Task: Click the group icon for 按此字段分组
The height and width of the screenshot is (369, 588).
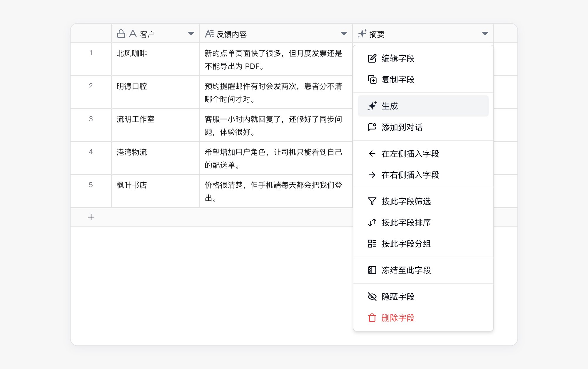Action: pos(372,244)
